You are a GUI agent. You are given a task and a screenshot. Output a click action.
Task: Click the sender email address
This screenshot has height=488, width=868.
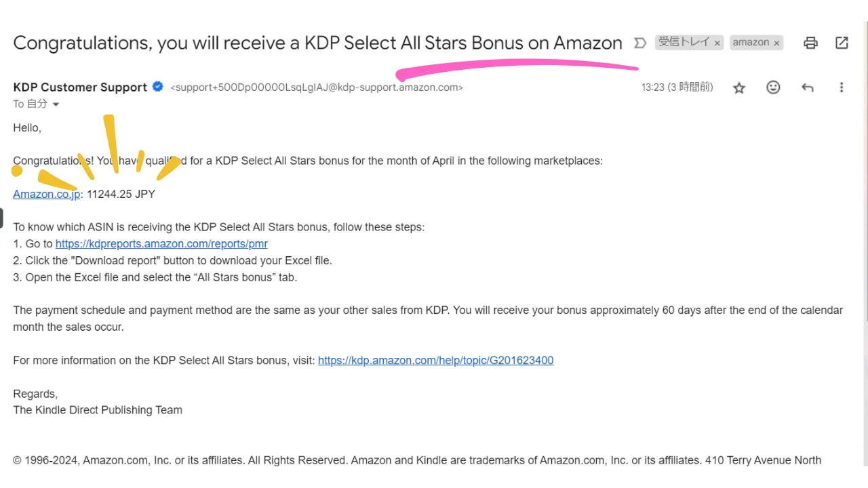click(x=317, y=87)
